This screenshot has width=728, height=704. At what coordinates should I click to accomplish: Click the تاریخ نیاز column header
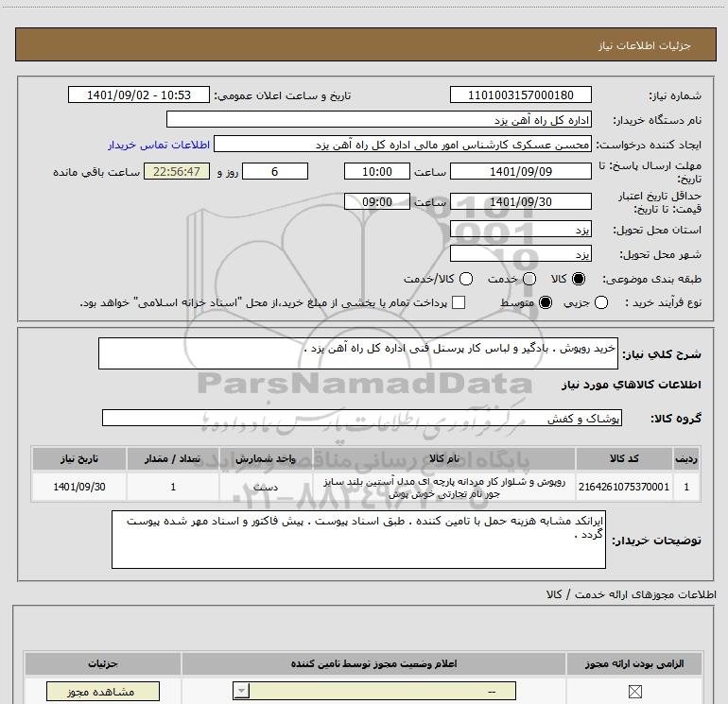[78, 458]
